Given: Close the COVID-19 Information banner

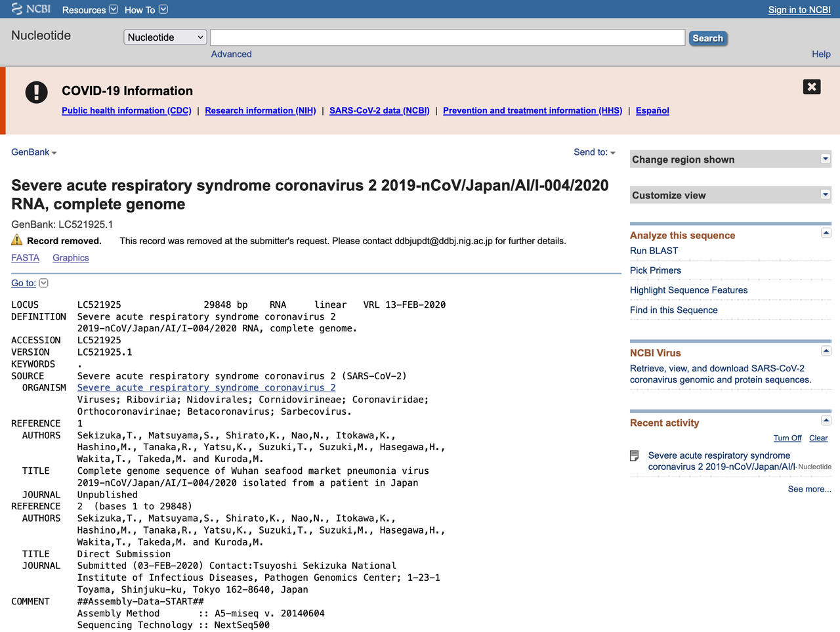Looking at the screenshot, I should 812,87.
